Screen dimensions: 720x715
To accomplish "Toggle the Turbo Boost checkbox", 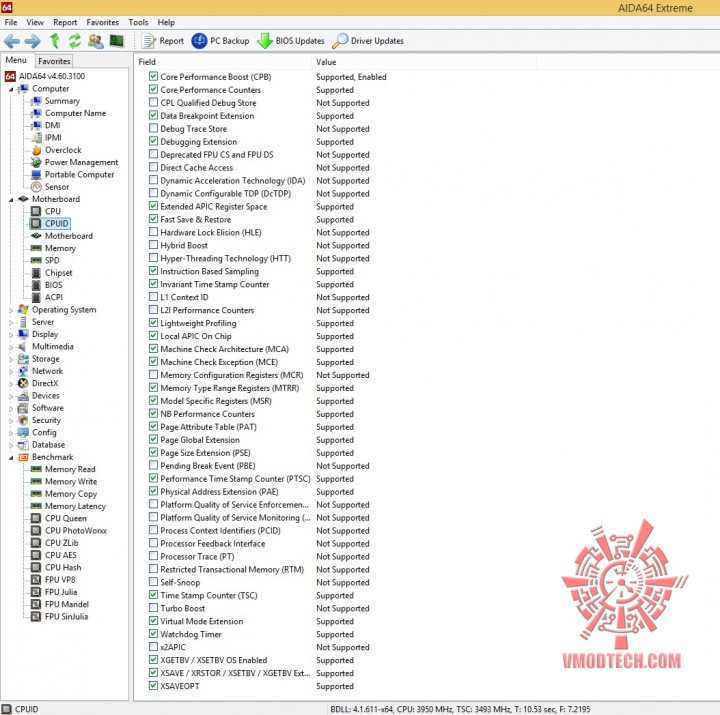I will (153, 608).
